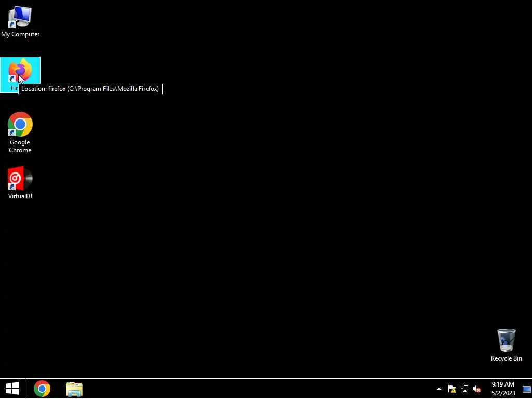Launch Chrome from the taskbar
This screenshot has width=532, height=399.
tap(42, 389)
